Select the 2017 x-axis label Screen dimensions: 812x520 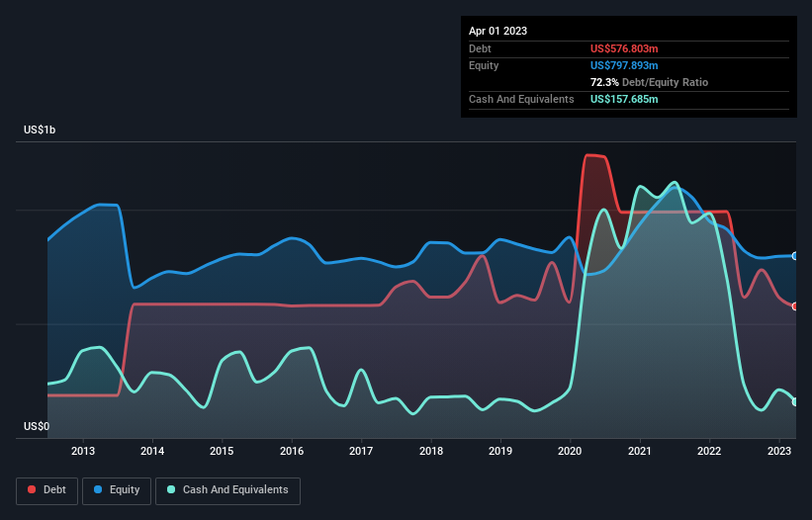tap(361, 451)
